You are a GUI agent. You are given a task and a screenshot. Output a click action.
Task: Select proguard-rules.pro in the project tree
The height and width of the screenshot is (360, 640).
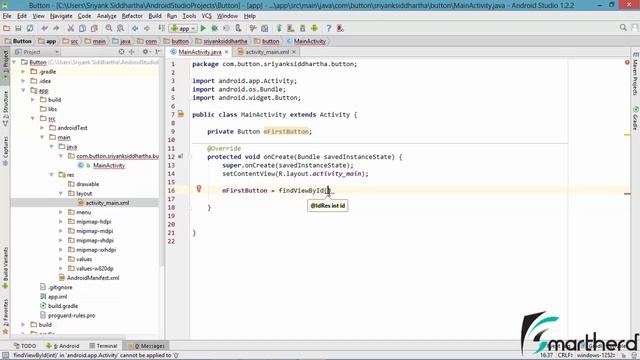[71, 316]
